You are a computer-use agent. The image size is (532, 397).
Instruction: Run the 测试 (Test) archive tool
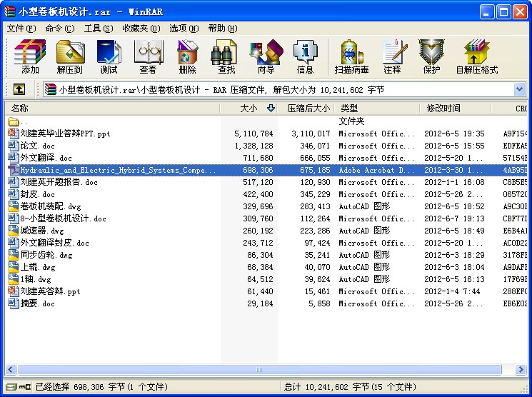(109, 56)
